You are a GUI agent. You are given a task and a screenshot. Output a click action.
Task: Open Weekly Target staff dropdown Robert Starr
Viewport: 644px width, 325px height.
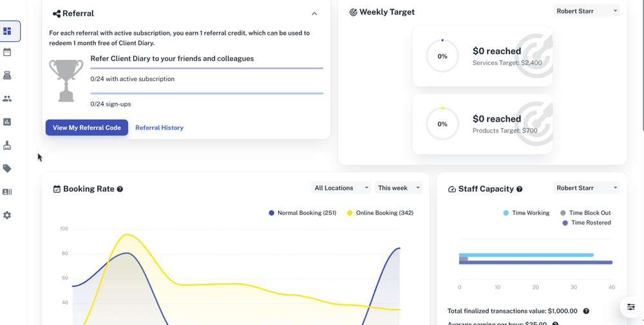[x=586, y=11]
